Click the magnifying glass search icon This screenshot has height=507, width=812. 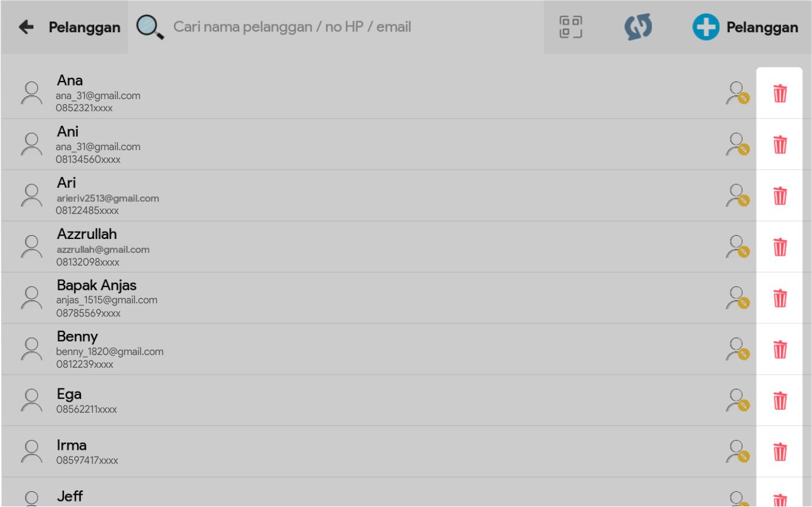(x=150, y=27)
